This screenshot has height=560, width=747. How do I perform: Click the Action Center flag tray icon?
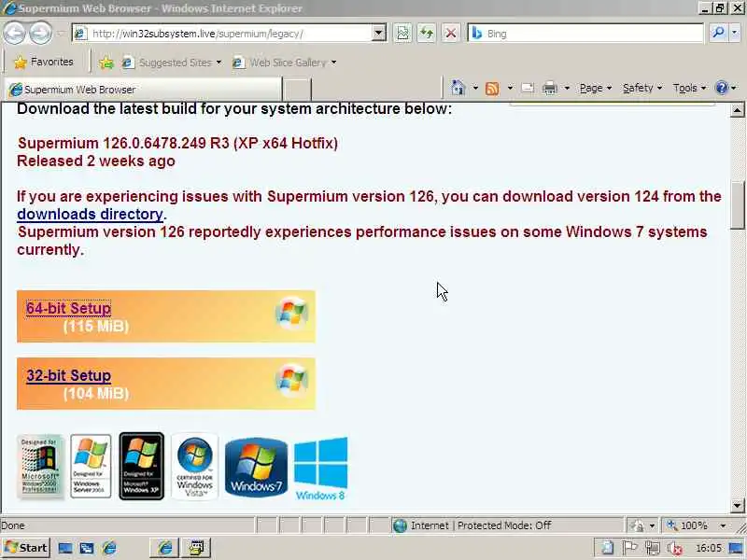pyautogui.click(x=629, y=548)
